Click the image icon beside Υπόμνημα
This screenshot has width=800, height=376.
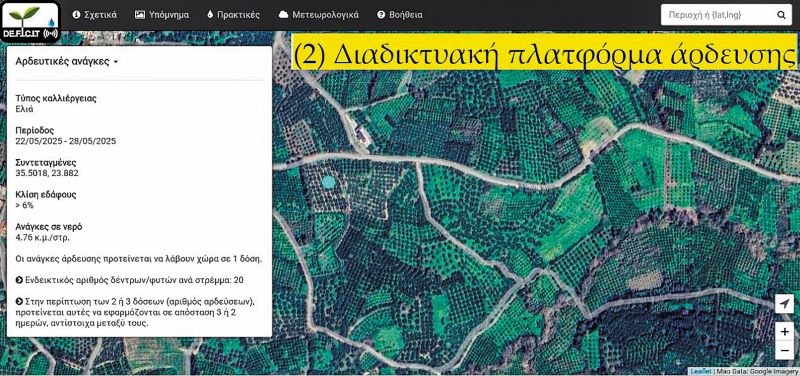(140, 15)
